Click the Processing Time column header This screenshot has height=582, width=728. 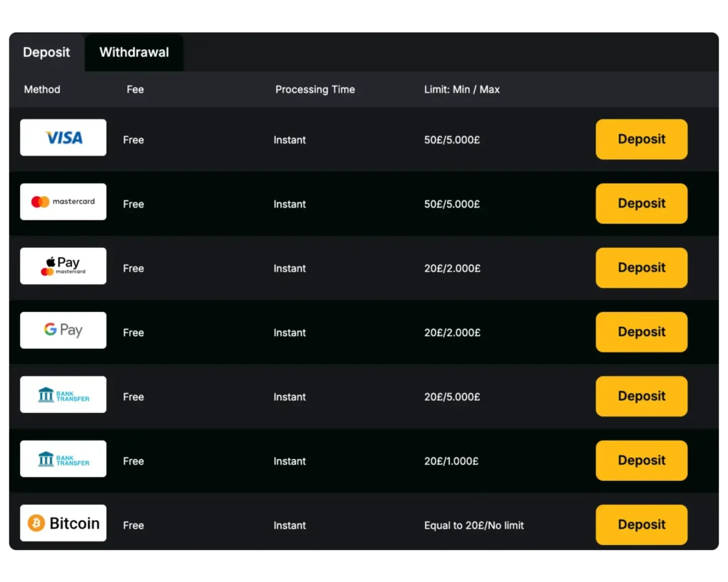(315, 90)
